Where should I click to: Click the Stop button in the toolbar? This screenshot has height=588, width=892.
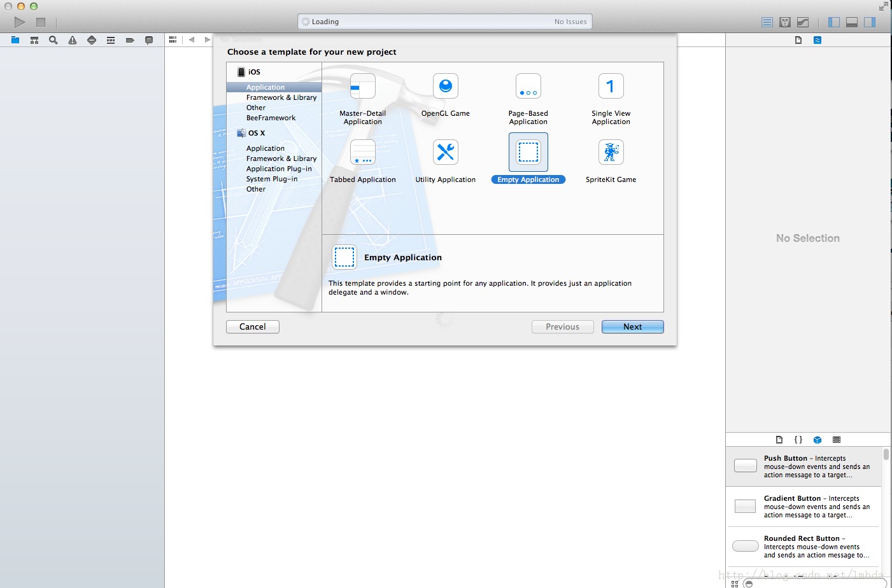coord(41,22)
